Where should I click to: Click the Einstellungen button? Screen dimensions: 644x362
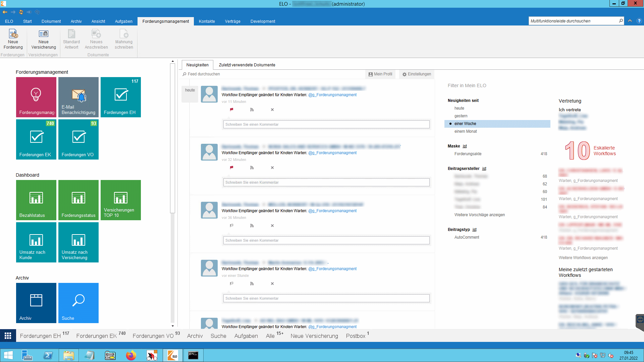point(417,74)
